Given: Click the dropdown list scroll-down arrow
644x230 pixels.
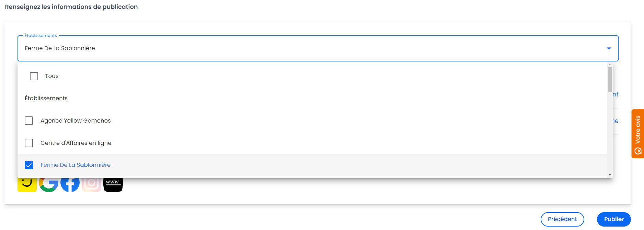Looking at the screenshot, I should pos(610,175).
